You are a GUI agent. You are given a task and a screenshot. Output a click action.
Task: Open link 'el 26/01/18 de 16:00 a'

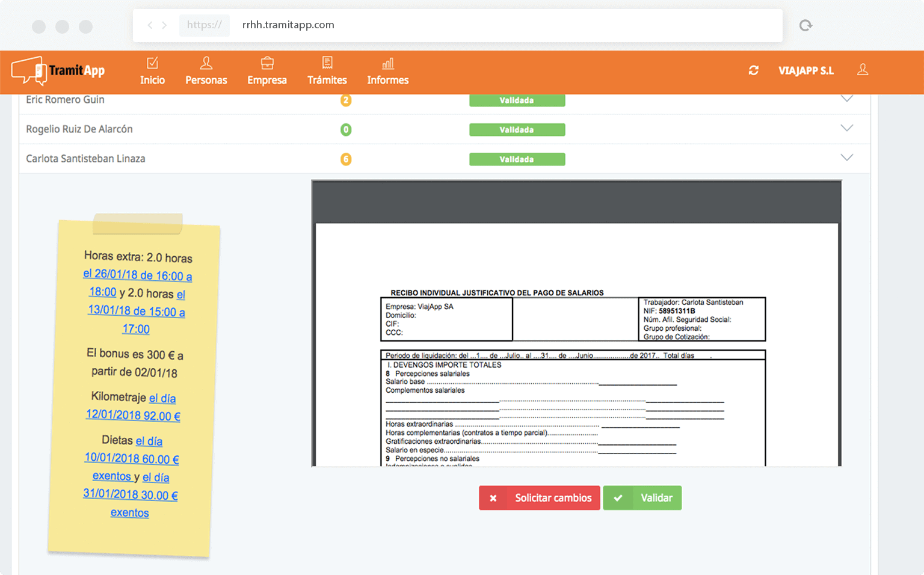click(138, 275)
